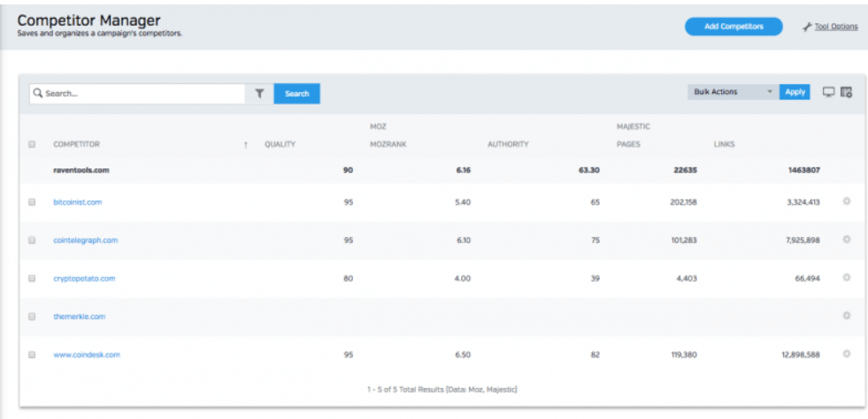Open the cointelegraph.com competitor link

85,240
